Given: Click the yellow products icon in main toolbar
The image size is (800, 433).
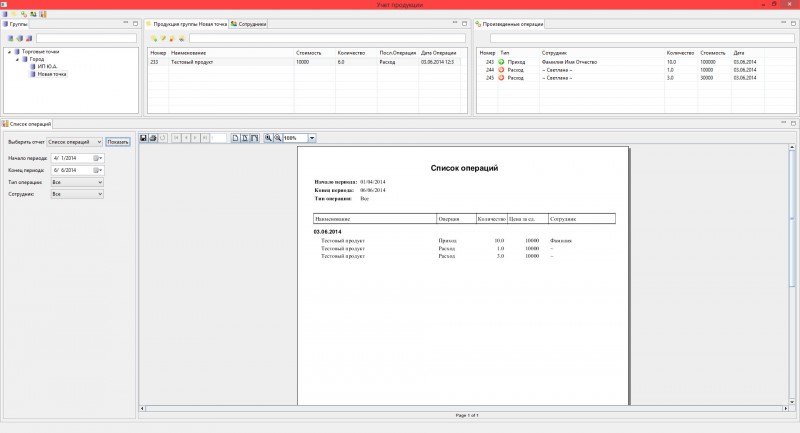Looking at the screenshot, I should (x=14, y=14).
